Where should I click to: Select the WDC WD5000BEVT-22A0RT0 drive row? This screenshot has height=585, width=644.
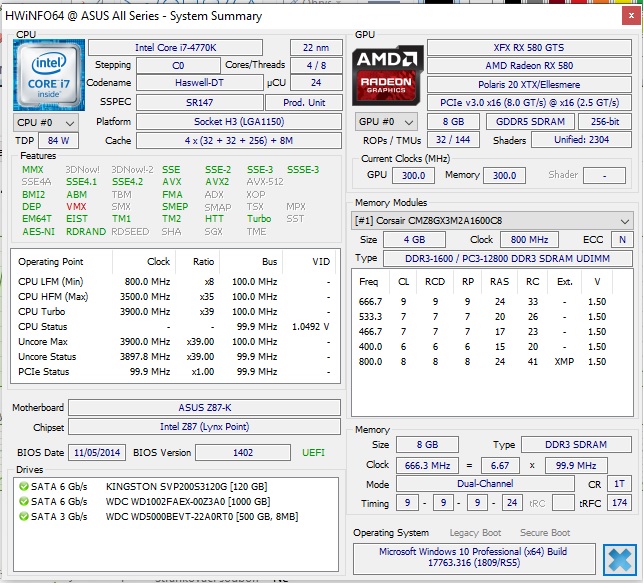[177, 516]
